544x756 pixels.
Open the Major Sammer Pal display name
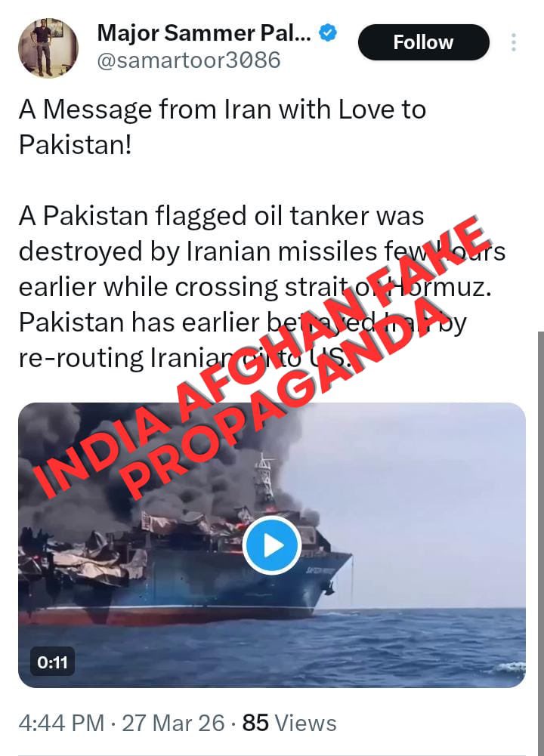click(x=204, y=32)
